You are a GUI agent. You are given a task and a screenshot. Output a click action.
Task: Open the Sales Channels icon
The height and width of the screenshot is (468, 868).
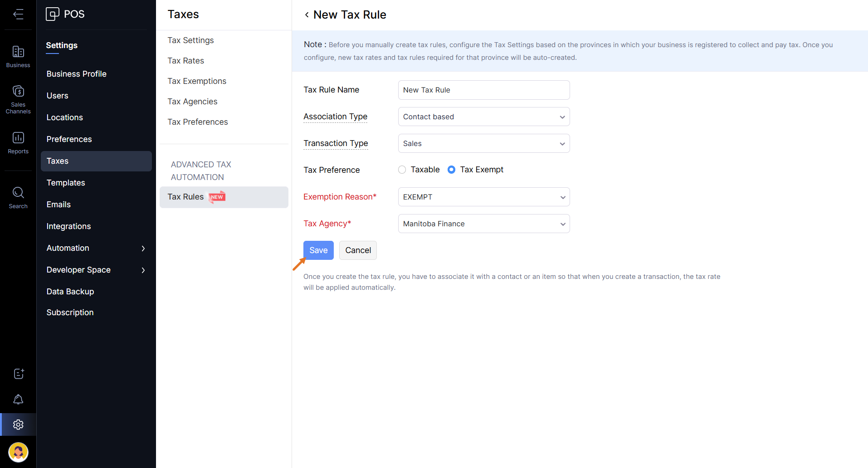[x=18, y=99]
